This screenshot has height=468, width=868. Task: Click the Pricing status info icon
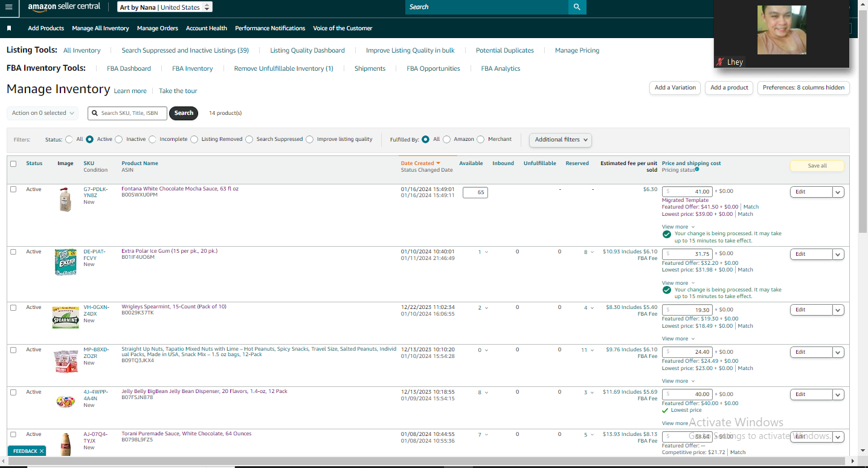coord(697,170)
